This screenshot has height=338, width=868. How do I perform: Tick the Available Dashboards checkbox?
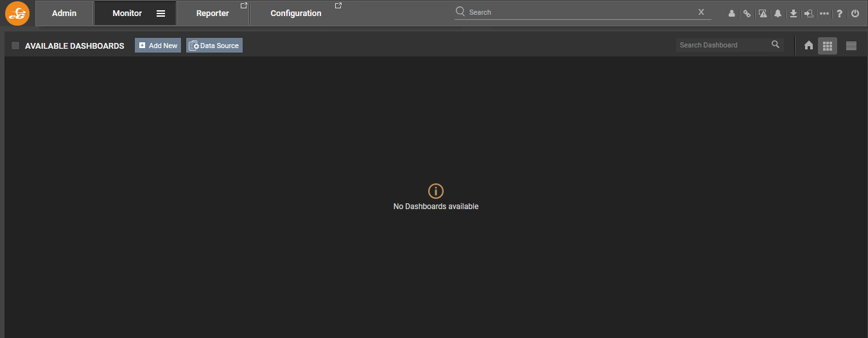click(x=15, y=46)
